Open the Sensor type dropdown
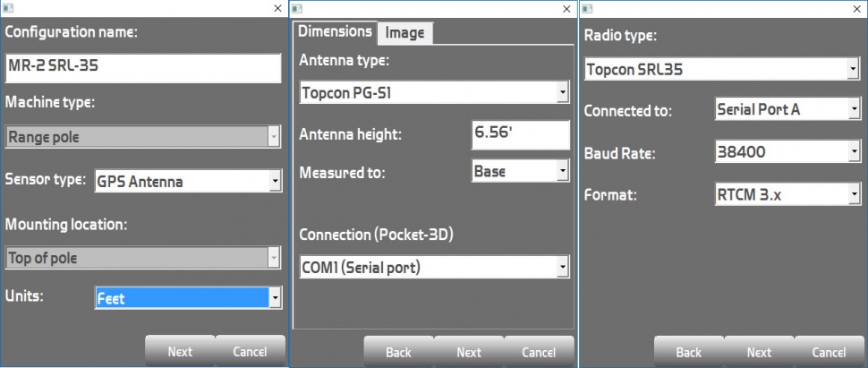 [189, 182]
